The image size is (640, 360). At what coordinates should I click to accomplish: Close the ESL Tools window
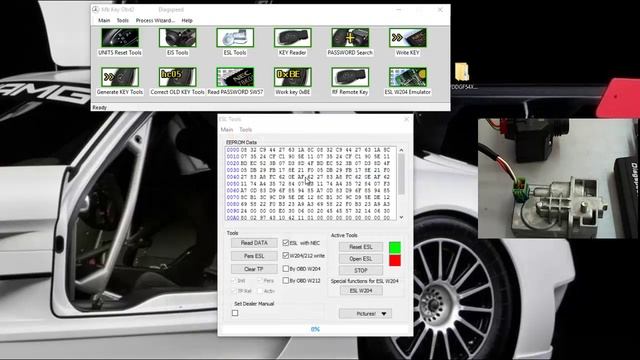coord(407,119)
